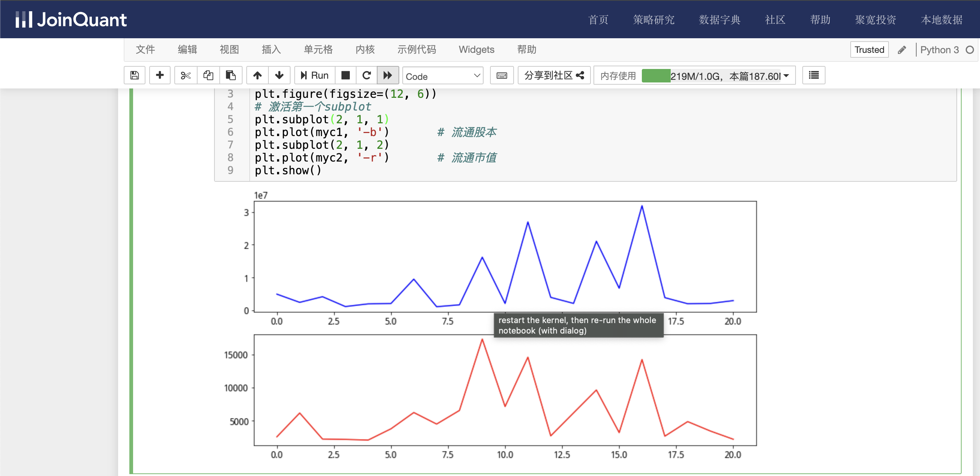Expand the memory usage 内存使用 dropdown
Image resolution: width=980 pixels, height=476 pixels.
coord(786,76)
